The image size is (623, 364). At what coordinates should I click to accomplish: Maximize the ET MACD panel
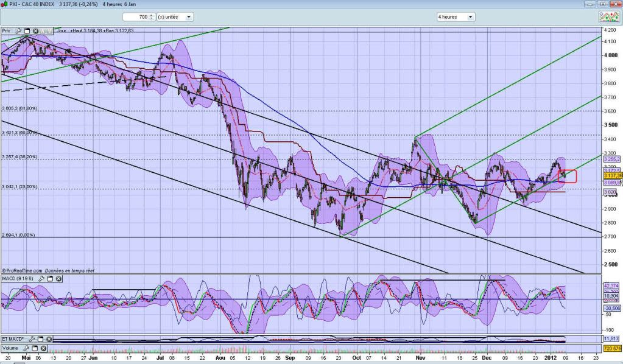point(40,339)
